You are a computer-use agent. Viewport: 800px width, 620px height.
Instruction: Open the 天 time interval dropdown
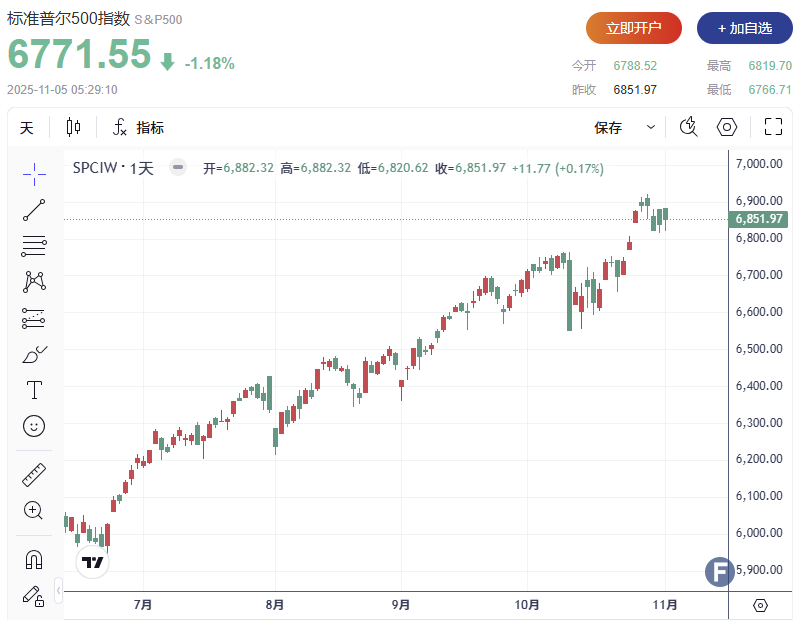point(27,128)
